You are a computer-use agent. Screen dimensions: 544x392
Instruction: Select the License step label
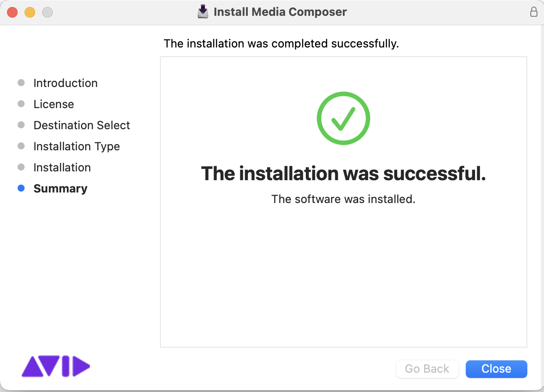tap(54, 104)
